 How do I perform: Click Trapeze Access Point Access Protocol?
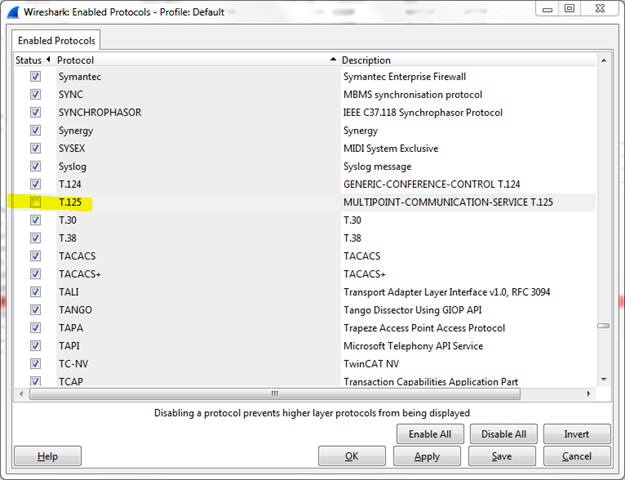point(424,328)
